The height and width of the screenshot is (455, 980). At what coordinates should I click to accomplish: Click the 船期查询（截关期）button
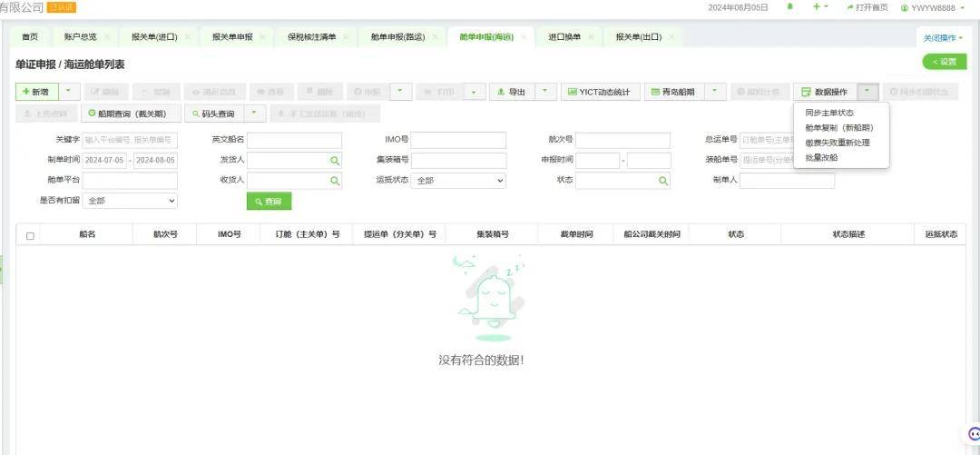[x=131, y=114]
